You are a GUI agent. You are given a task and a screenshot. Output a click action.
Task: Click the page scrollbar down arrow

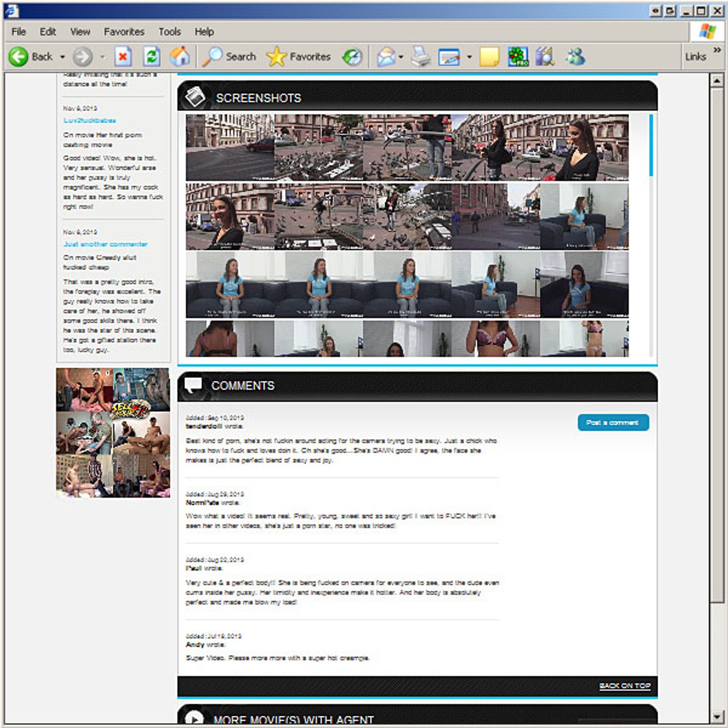point(717,716)
